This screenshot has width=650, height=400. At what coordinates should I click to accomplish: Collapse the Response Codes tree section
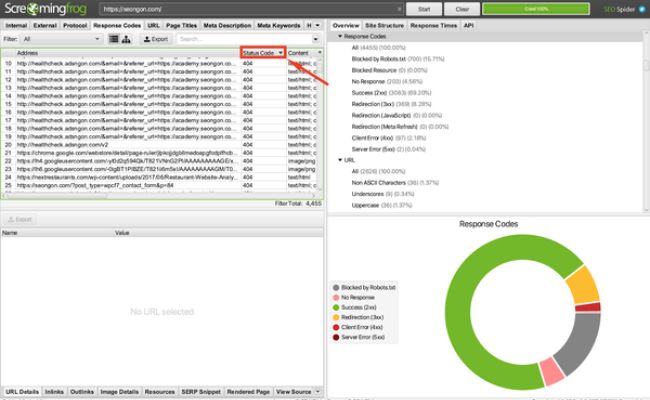pos(340,34)
